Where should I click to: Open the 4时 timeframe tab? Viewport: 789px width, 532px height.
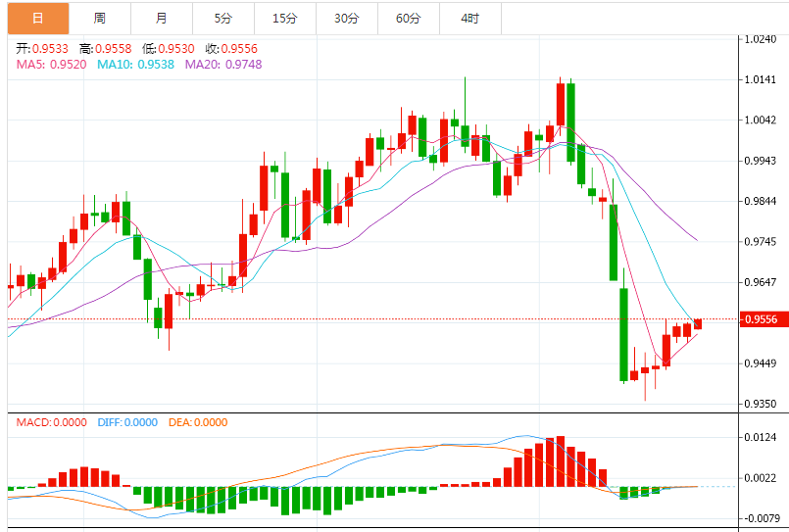point(470,19)
